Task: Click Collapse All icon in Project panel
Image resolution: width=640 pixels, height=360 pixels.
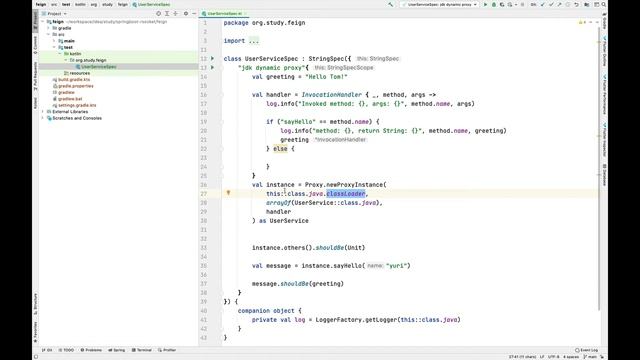Action: click(176, 13)
